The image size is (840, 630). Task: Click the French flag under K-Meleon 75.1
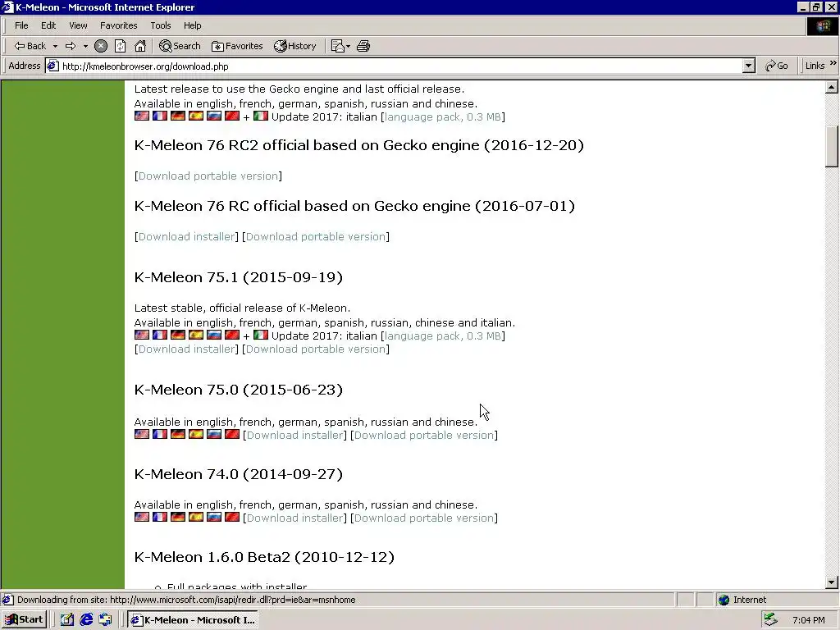click(160, 335)
